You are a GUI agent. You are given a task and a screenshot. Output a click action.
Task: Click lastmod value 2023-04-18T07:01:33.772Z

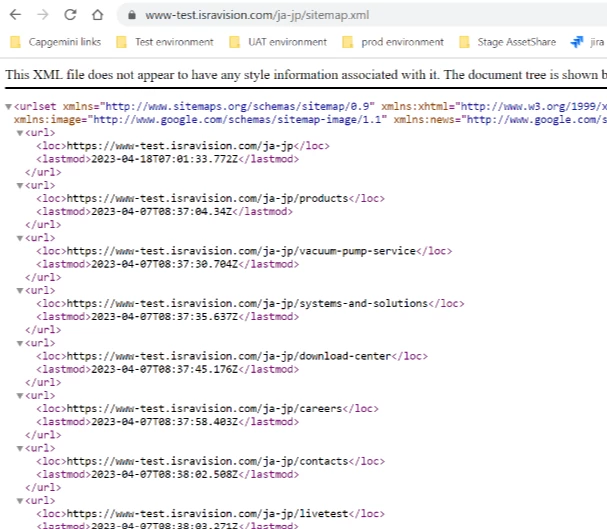(165, 159)
